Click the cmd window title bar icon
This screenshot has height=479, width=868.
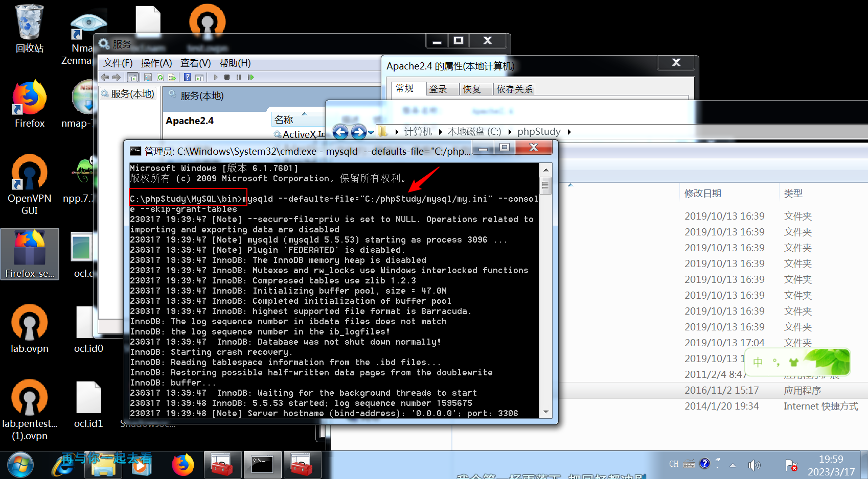[135, 151]
